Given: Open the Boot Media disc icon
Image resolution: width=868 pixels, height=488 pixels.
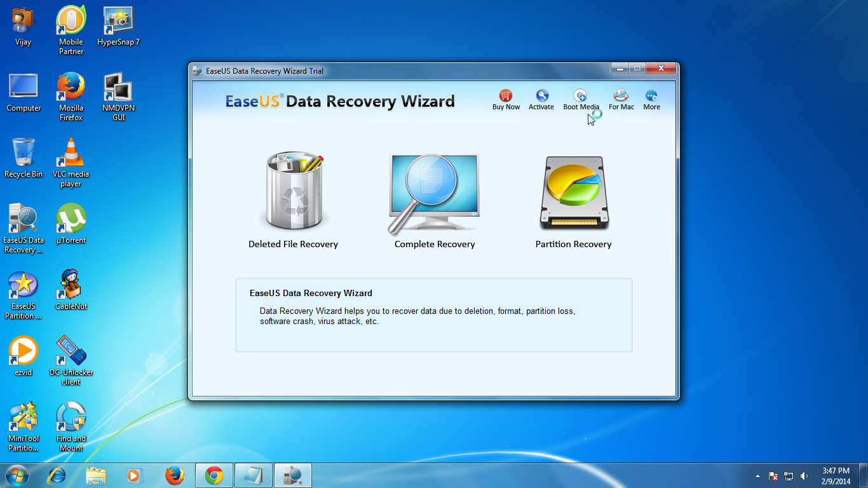Looking at the screenshot, I should pyautogui.click(x=580, y=95).
